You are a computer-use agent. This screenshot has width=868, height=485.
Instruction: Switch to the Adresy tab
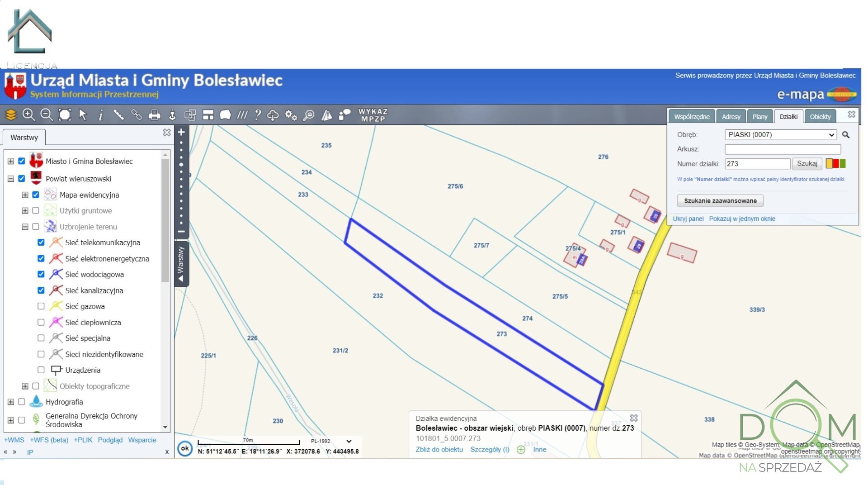[731, 117]
